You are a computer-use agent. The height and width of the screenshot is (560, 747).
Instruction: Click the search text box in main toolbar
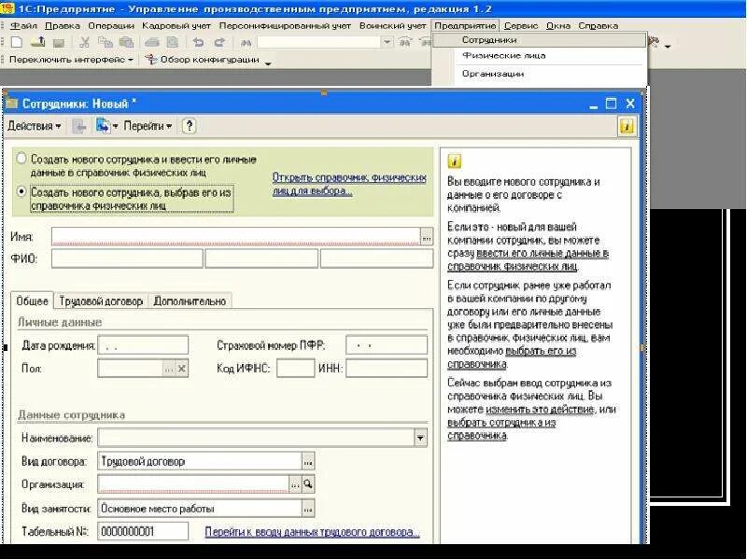click(319, 42)
